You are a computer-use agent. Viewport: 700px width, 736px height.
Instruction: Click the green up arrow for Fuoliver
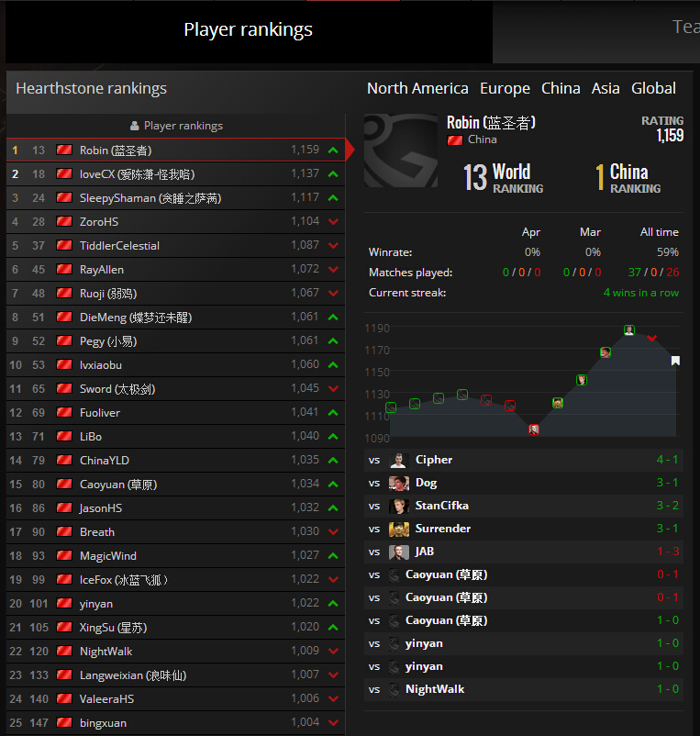333,413
